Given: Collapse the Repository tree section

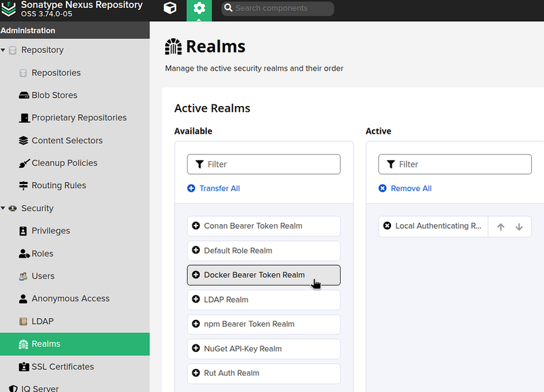Looking at the screenshot, I should point(3,50).
